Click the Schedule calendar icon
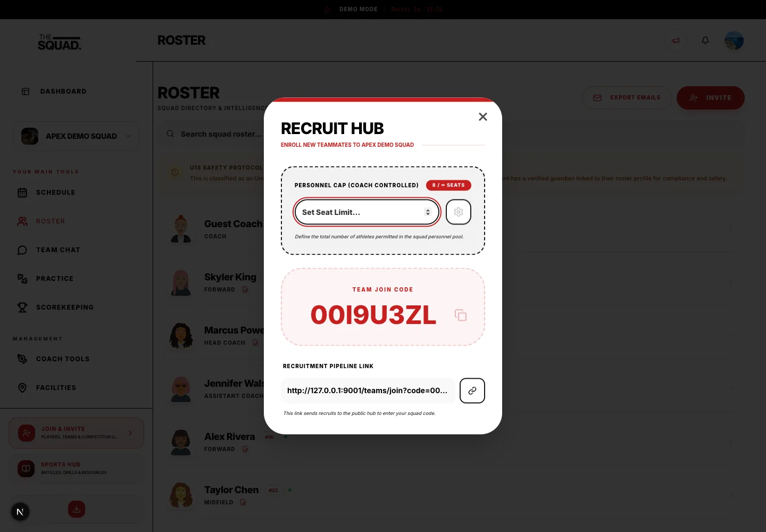This screenshot has width=766, height=532. coord(22,193)
